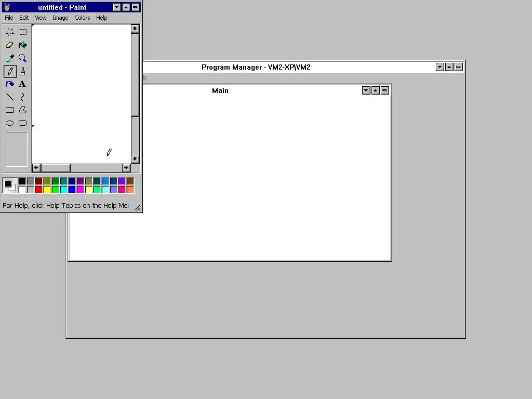
Task: Open Program Manager title bar down-arrow button
Action: [x=440, y=67]
